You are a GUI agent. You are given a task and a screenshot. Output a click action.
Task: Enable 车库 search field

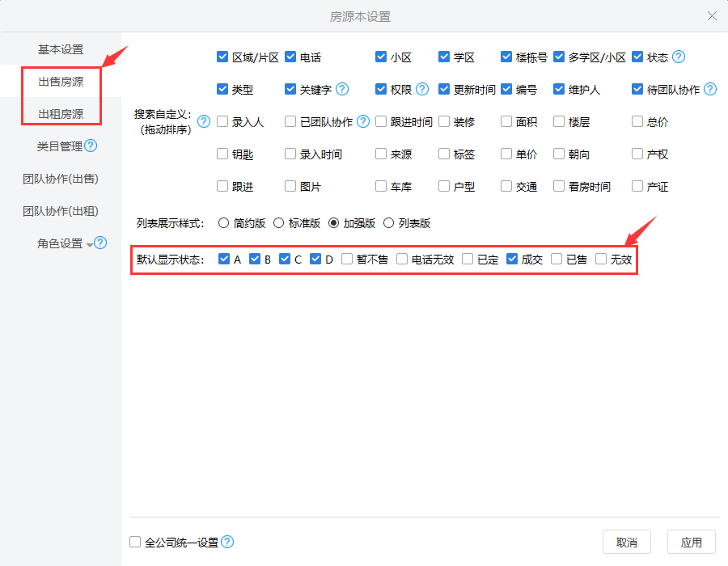[381, 186]
